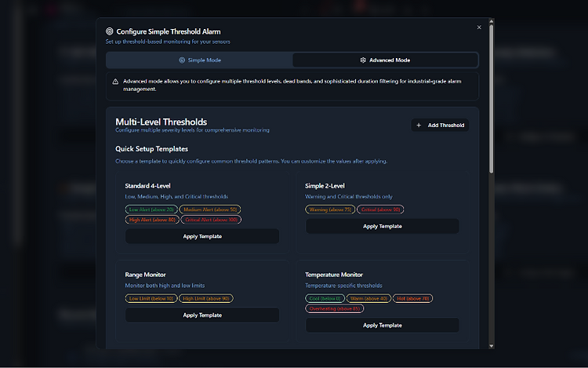Click the Medium Alert (above 50) badge
Viewport: 588px width, 368px height.
[x=210, y=210]
